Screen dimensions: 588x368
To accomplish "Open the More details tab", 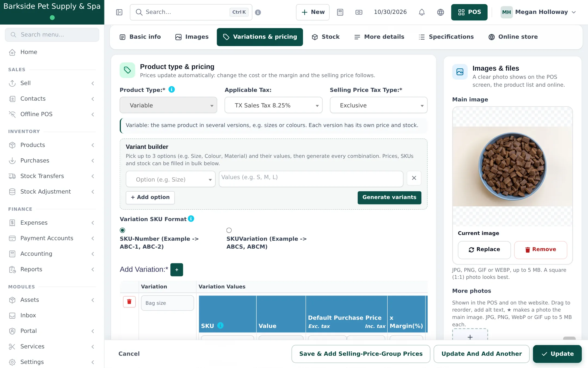I will coord(379,37).
